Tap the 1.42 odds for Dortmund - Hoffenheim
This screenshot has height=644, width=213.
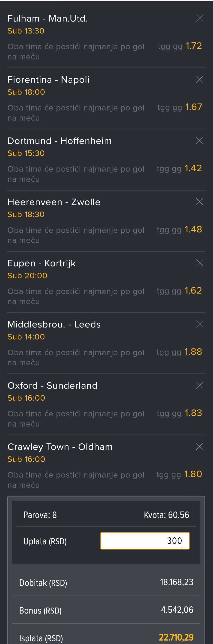point(193,168)
